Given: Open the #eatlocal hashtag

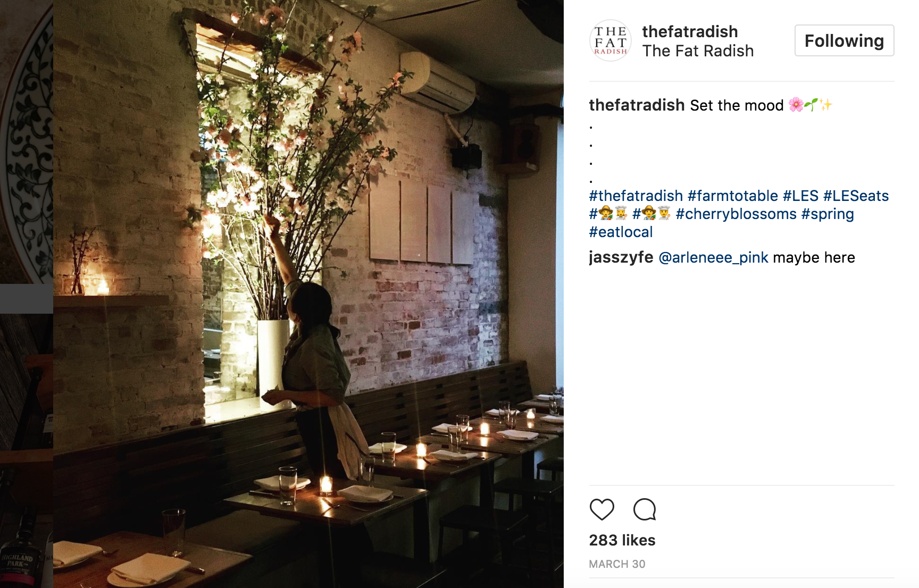Looking at the screenshot, I should pyautogui.click(x=621, y=232).
